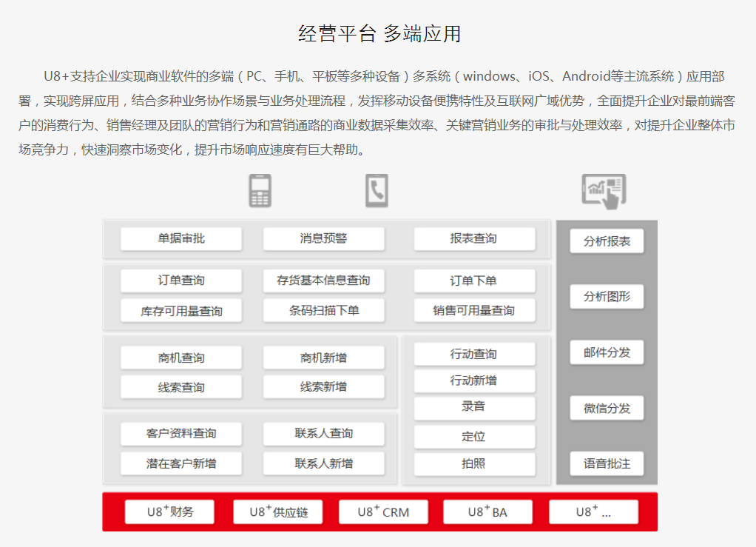The height and width of the screenshot is (547, 756).
Task: Choose 条码扫描下单 option
Action: [x=323, y=311]
